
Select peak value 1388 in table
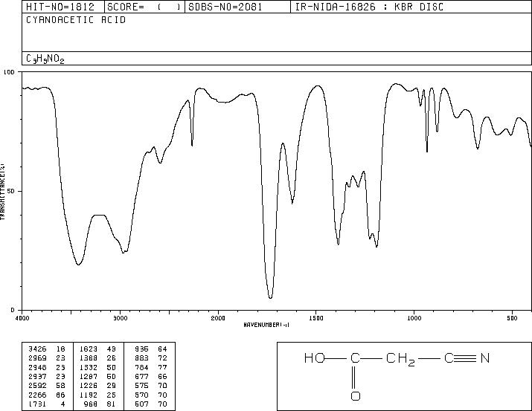[x=89, y=358]
